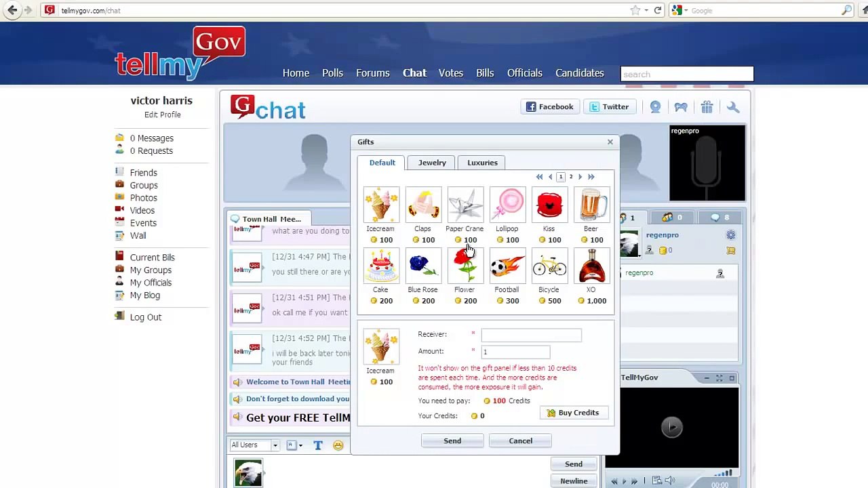Click Buy Credits button

pyautogui.click(x=573, y=413)
